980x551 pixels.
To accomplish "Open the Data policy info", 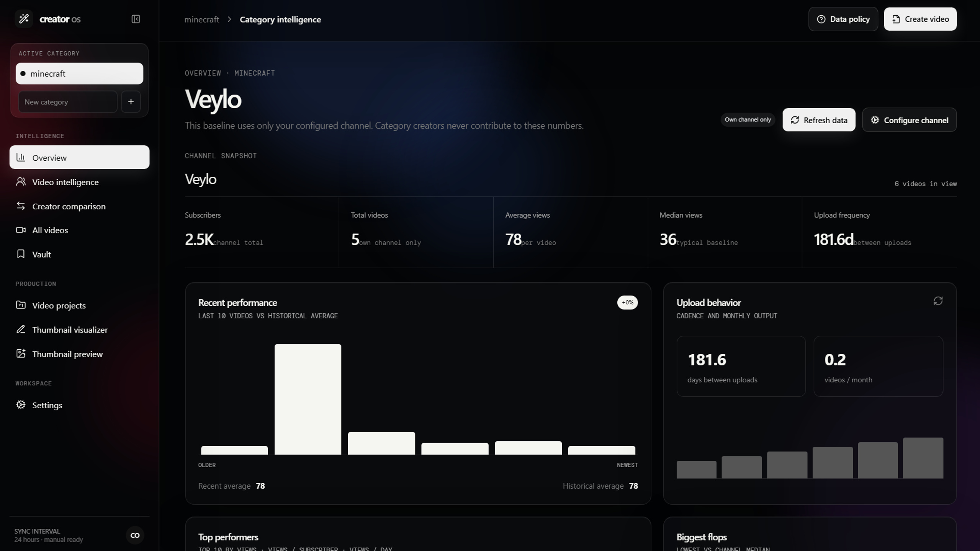I will pos(843,19).
